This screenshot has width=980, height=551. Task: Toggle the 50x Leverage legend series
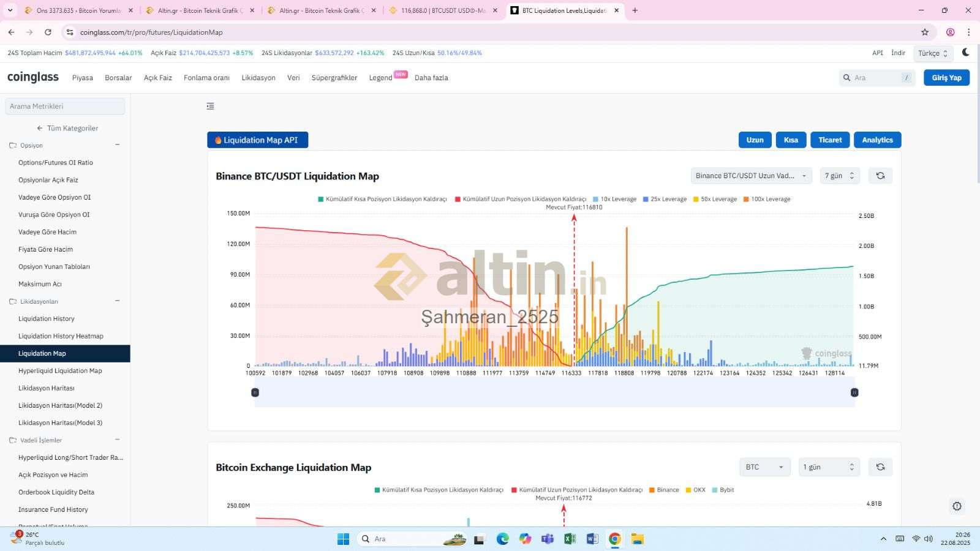[715, 199]
